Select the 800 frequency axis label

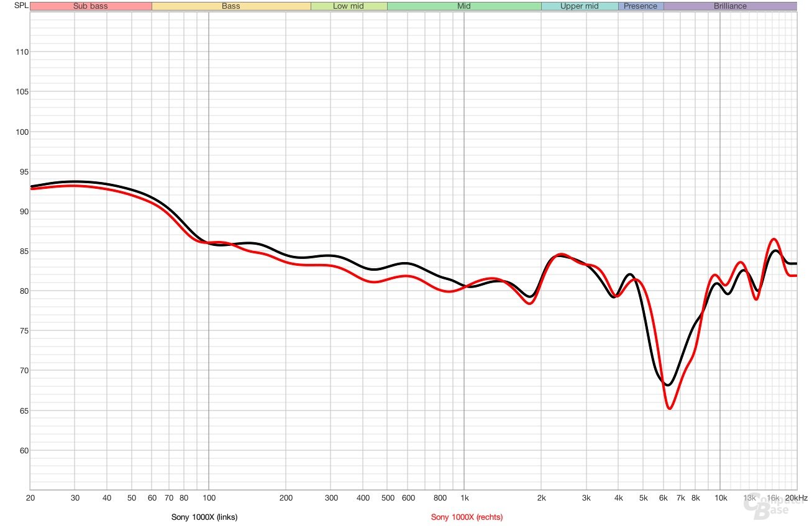(440, 498)
